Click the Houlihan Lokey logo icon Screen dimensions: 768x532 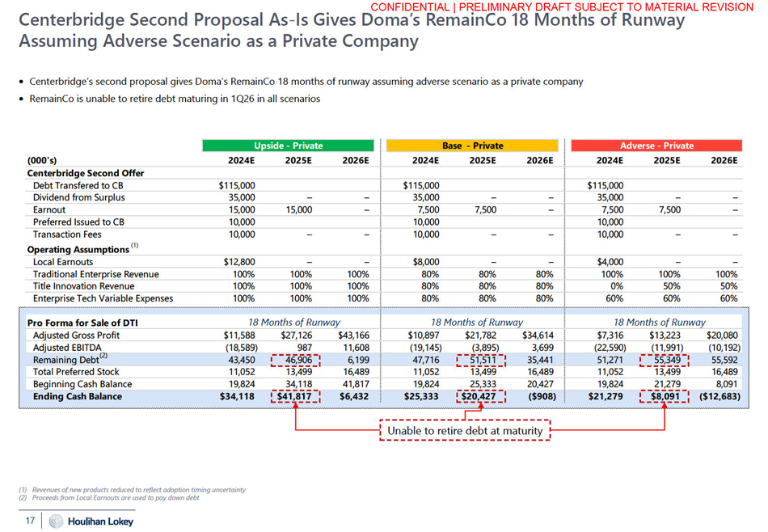[x=56, y=521]
